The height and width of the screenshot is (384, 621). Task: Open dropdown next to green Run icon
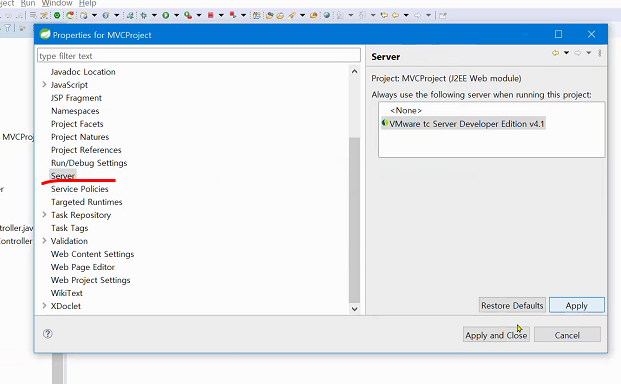[176, 15]
